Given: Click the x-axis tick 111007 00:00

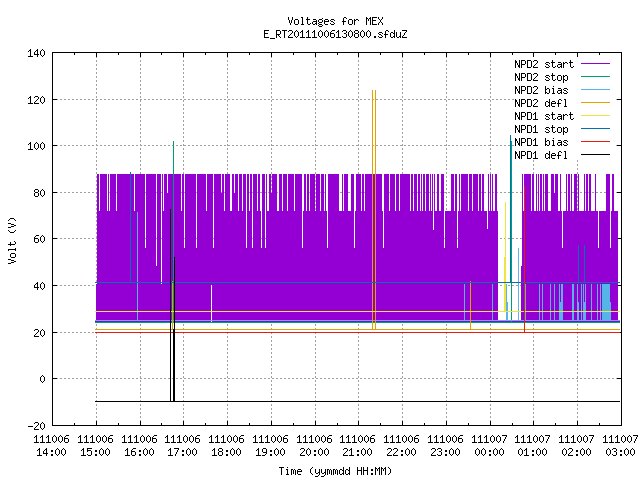Looking at the screenshot, I should coord(489,446).
